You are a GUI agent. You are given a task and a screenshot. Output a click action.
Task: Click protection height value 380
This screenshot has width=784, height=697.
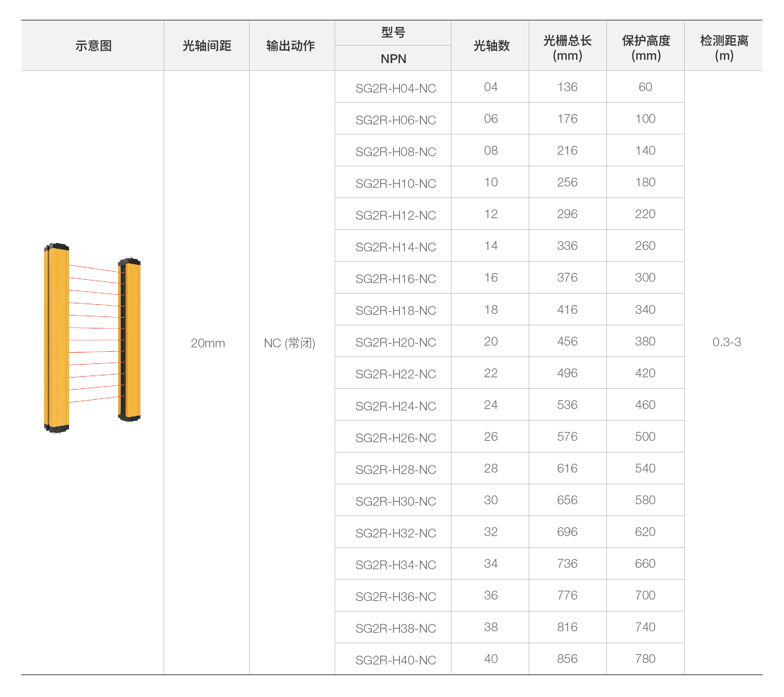coord(645,341)
